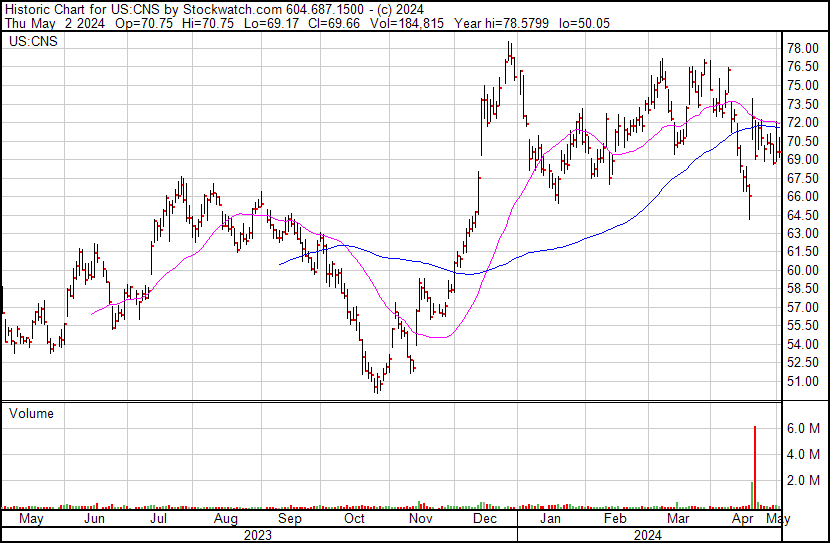Click the 6.0 M volume axis label

pyautogui.click(x=804, y=428)
